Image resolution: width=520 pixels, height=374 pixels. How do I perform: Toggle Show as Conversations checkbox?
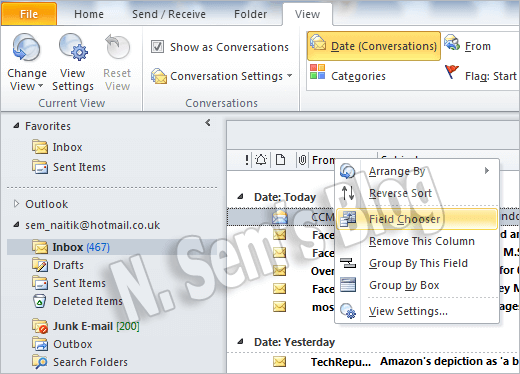(157, 47)
